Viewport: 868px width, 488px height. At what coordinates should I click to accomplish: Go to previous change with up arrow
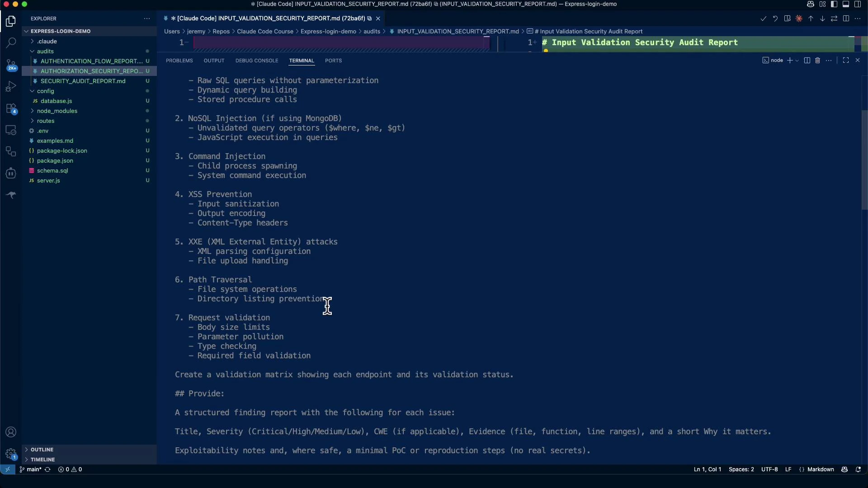point(811,19)
